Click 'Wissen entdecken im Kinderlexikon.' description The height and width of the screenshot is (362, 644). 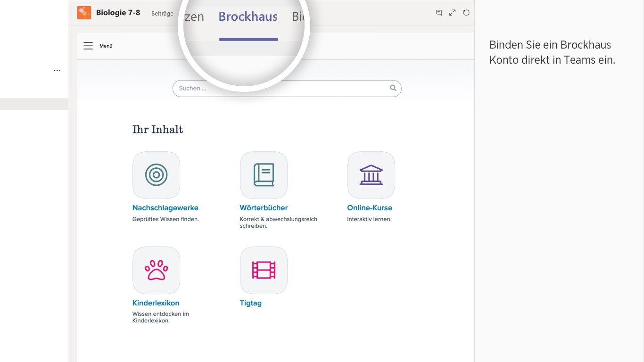[160, 317]
